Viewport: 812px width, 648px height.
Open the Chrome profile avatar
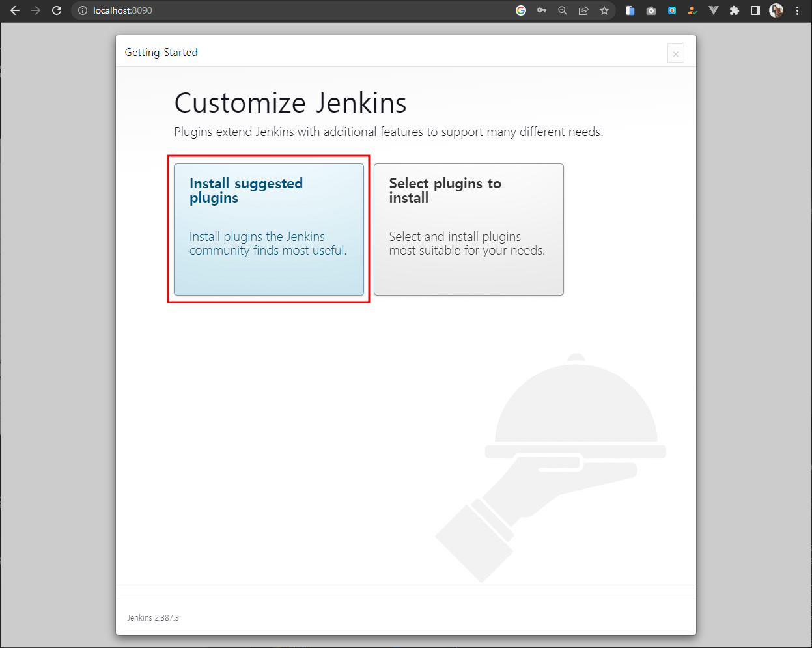[776, 10]
